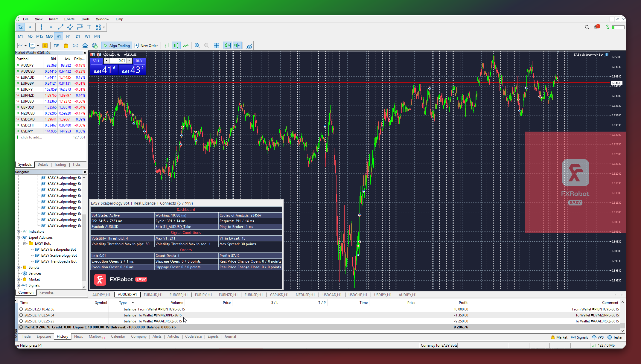Click the SELL button on chart
This screenshot has width=641, height=364.
[96, 61]
